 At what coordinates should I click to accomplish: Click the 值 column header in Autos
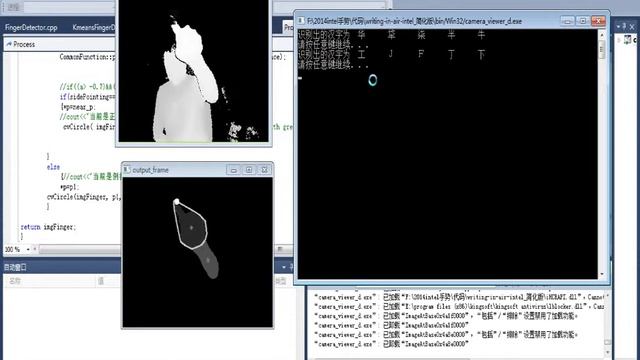tap(101, 281)
